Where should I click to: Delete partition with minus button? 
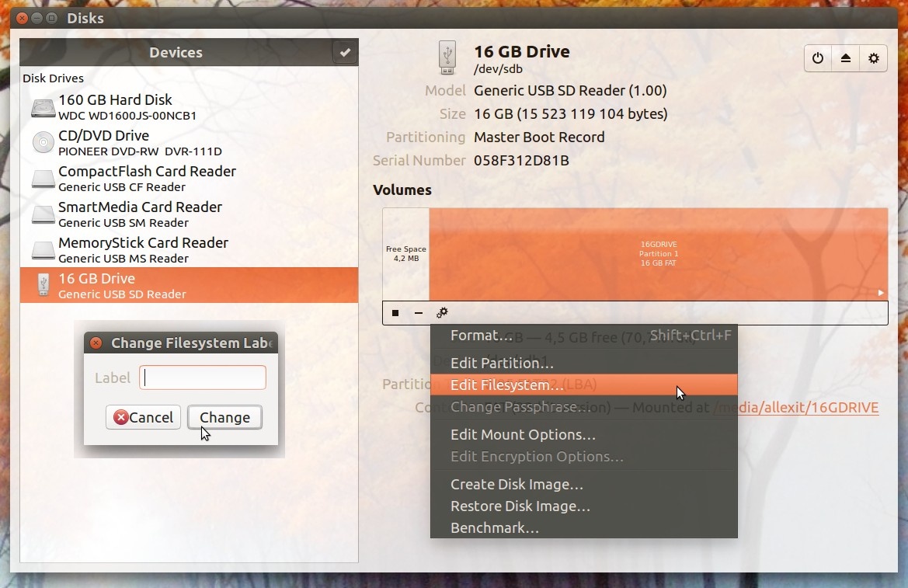(419, 313)
